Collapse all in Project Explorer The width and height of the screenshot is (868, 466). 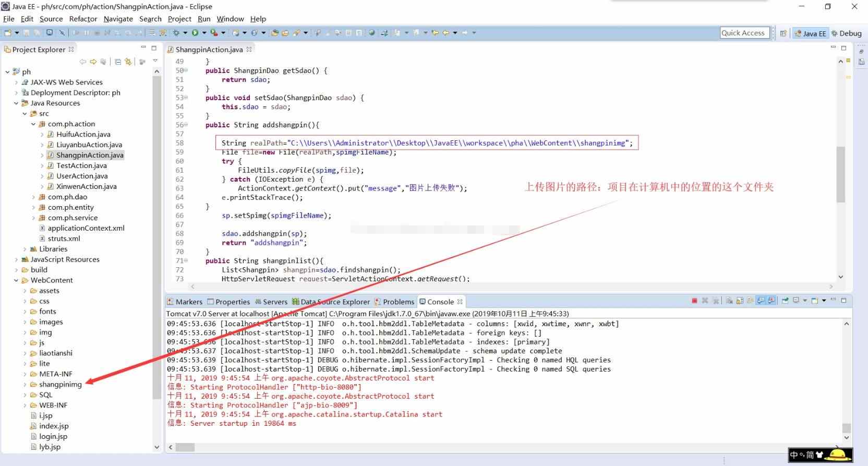118,62
